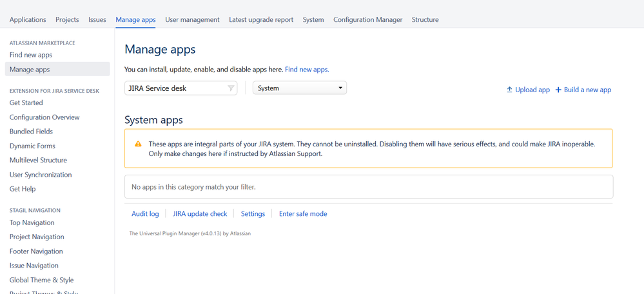Click the Universal Plugin Manager version text
The image size is (644, 294).
coord(190,233)
